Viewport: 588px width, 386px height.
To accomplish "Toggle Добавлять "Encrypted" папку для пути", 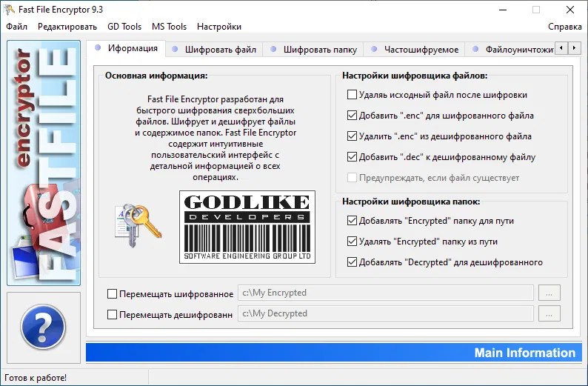I will [352, 221].
